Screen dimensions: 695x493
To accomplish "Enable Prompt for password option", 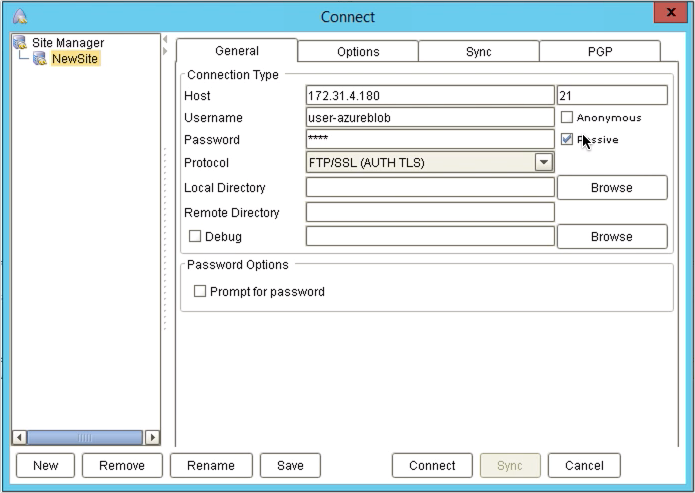I will pos(200,292).
